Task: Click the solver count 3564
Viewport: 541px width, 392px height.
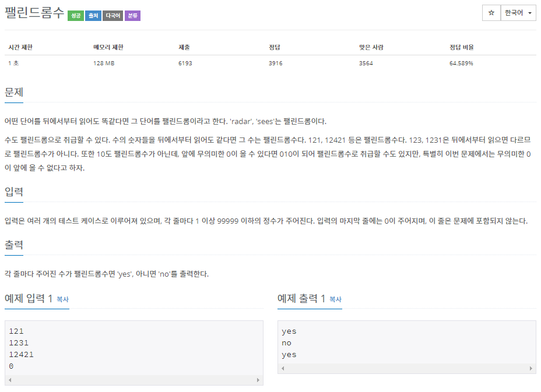Action: coord(366,63)
